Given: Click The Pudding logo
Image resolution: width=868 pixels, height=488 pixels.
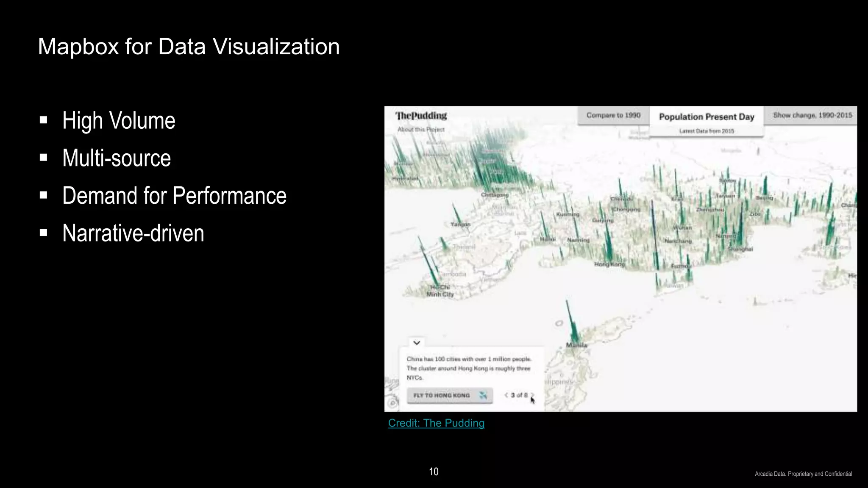Looking at the screenshot, I should [x=421, y=116].
